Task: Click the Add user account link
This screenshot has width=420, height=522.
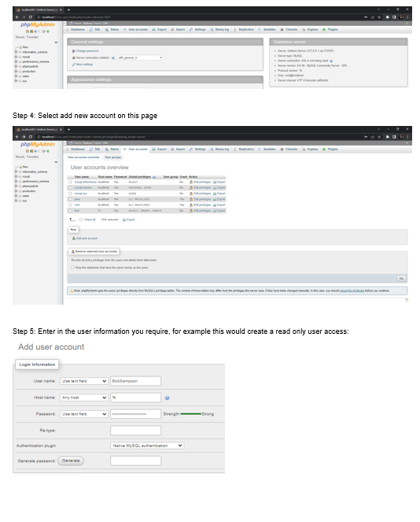Action: click(x=85, y=239)
